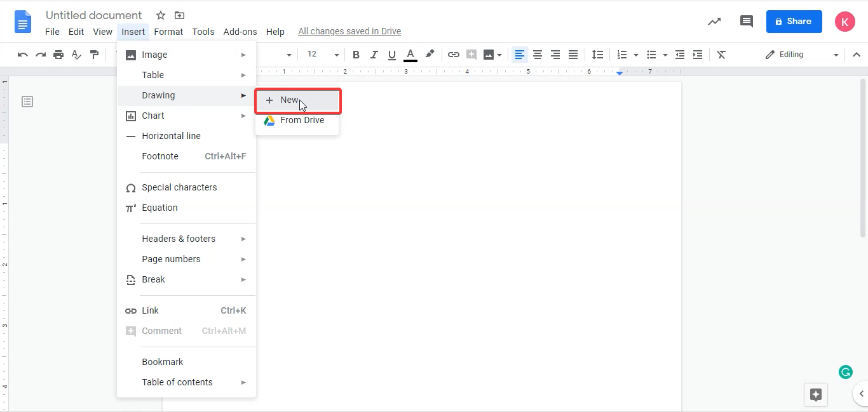Image resolution: width=868 pixels, height=412 pixels.
Task: Click the Untitled document title field
Action: tap(94, 15)
